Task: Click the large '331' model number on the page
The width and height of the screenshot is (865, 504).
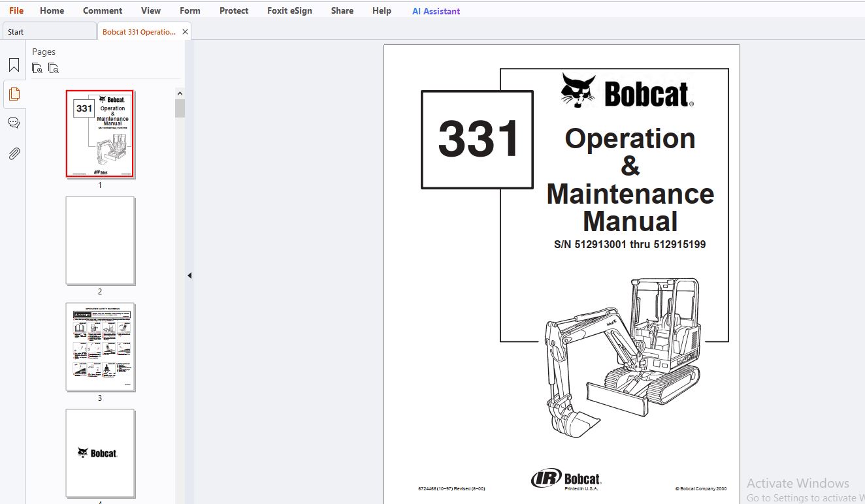Action: (x=478, y=139)
